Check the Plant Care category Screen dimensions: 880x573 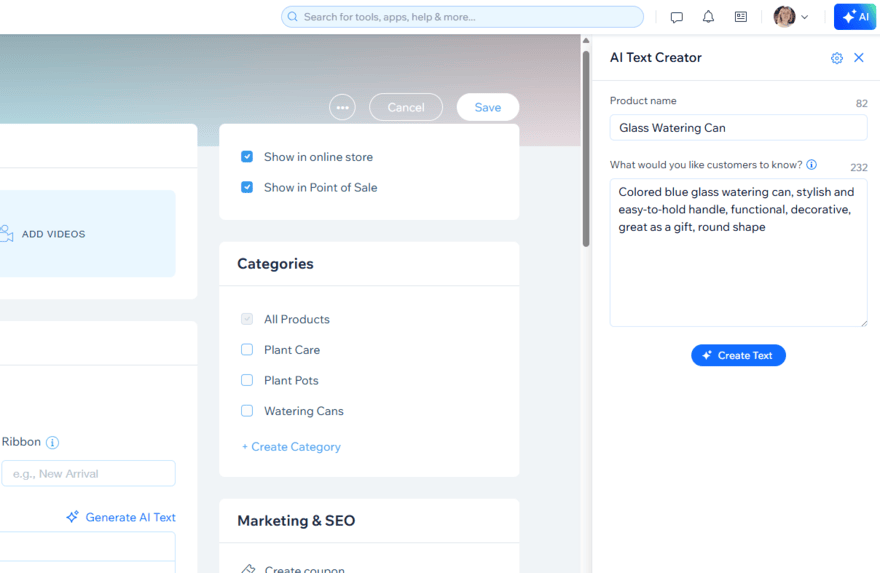(247, 350)
